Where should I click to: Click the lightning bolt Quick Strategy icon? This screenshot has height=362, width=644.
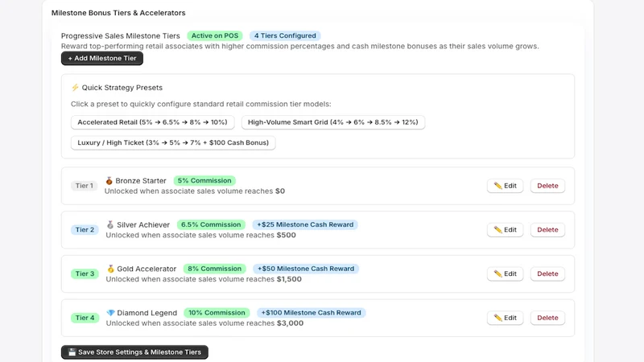[x=75, y=88]
